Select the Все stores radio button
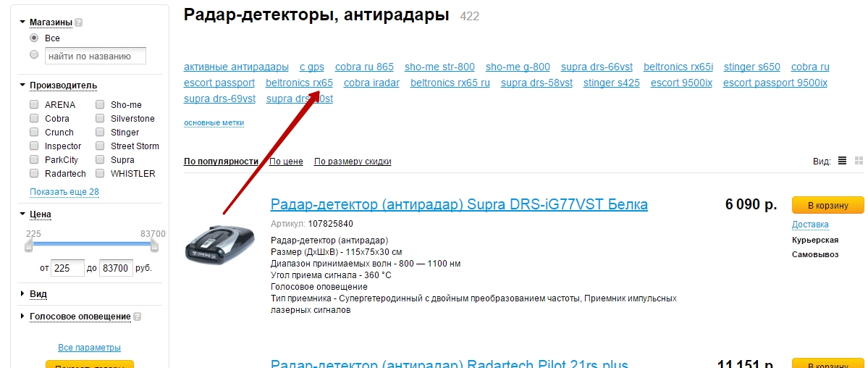The image size is (868, 368). point(34,38)
